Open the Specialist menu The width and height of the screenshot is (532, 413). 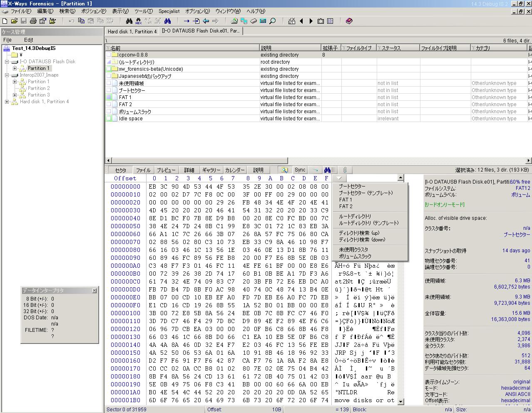point(169,11)
